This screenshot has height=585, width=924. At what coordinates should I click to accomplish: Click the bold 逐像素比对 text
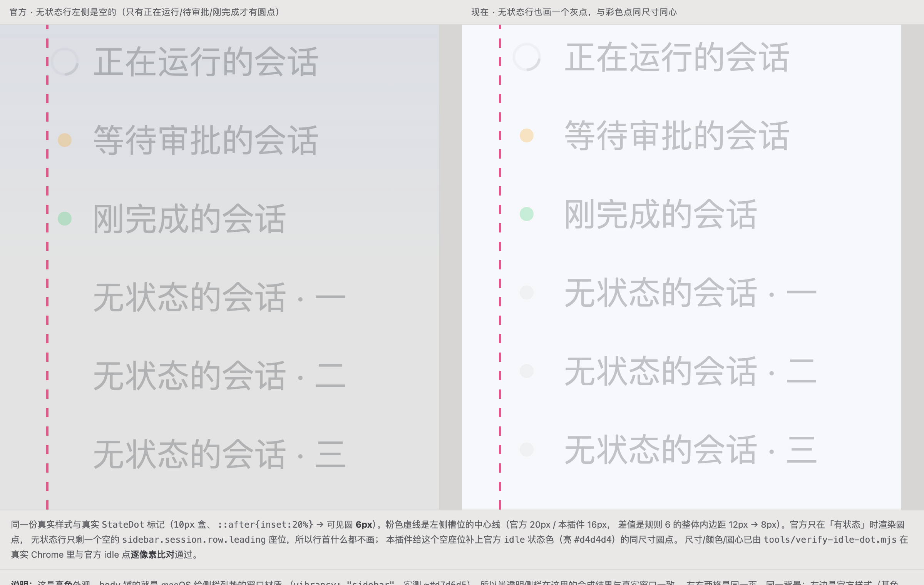tap(152, 555)
